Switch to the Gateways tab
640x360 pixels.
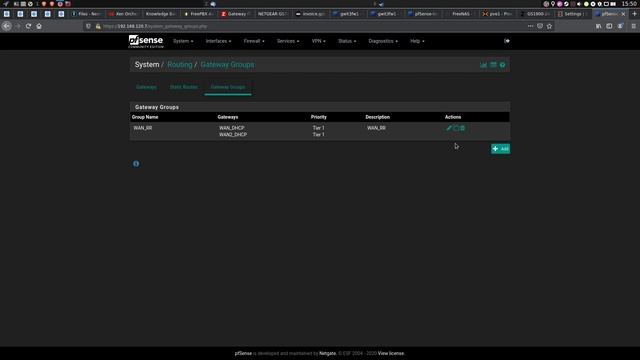click(146, 87)
